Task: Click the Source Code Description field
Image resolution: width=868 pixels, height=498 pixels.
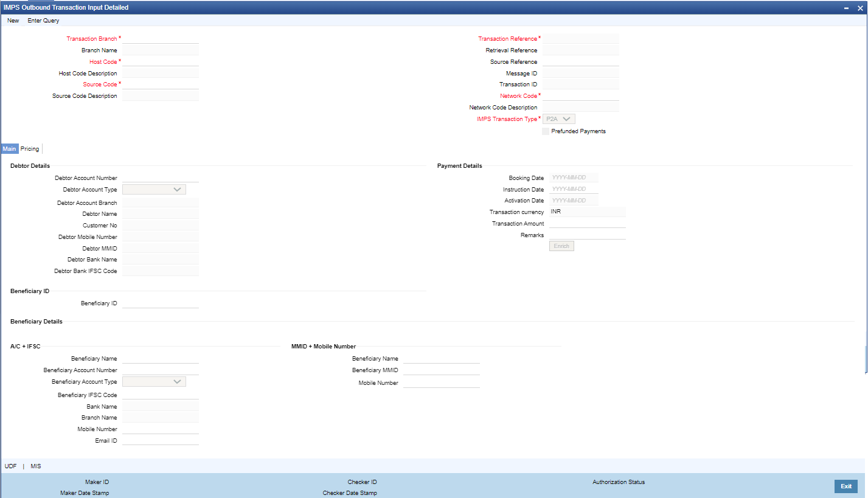Action: 161,95
